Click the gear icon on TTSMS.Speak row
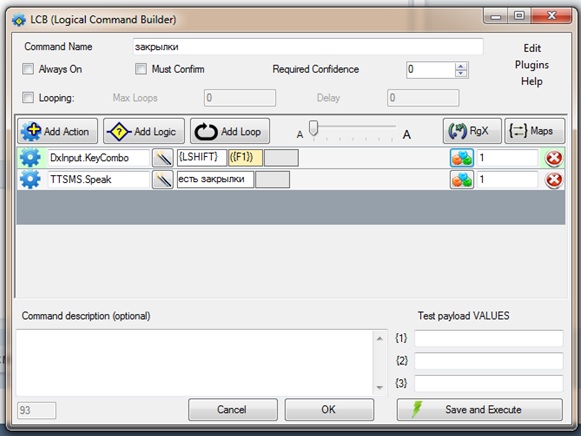The height and width of the screenshot is (436, 581). [30, 180]
